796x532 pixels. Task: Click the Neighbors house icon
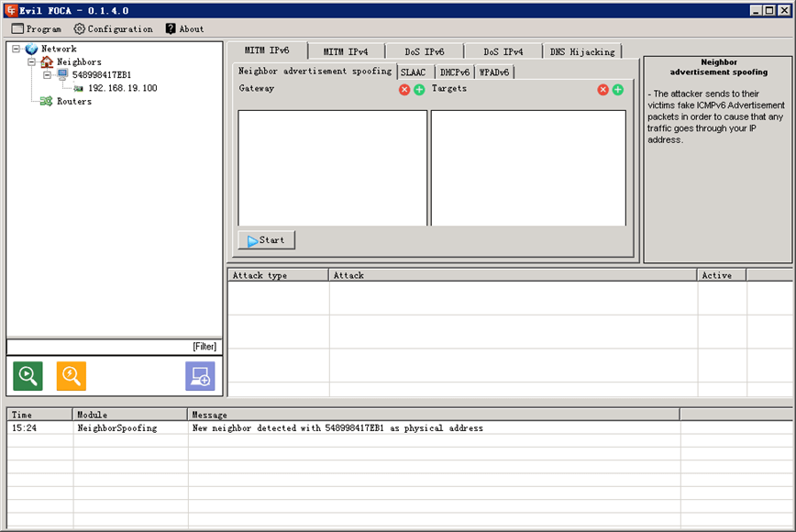click(47, 62)
